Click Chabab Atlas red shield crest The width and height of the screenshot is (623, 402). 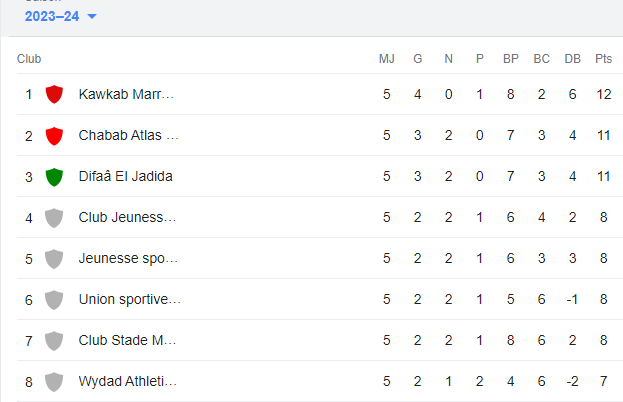click(x=55, y=135)
